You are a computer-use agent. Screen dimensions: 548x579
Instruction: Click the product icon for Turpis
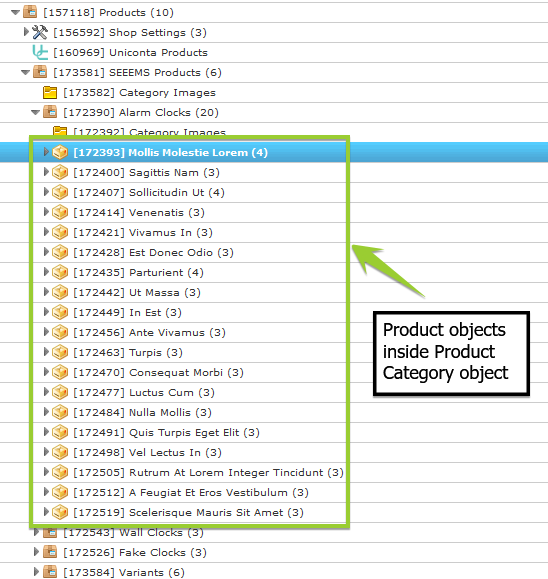(60, 352)
